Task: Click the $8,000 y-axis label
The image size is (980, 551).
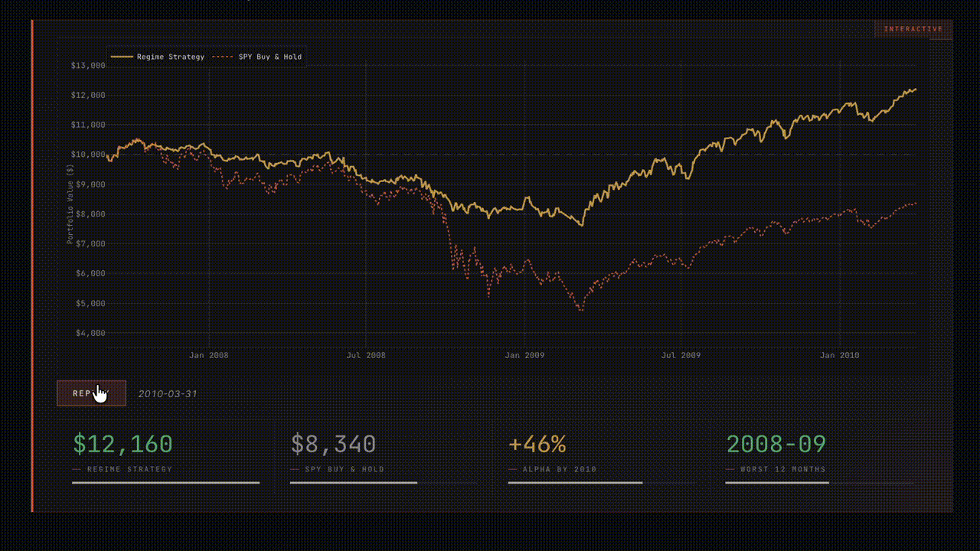Action: point(90,214)
